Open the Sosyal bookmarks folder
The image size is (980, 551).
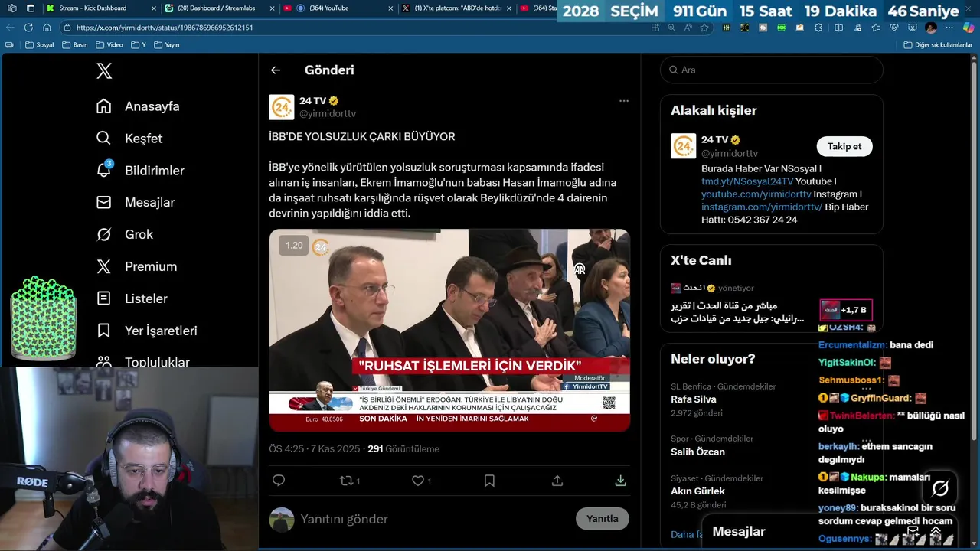40,45
